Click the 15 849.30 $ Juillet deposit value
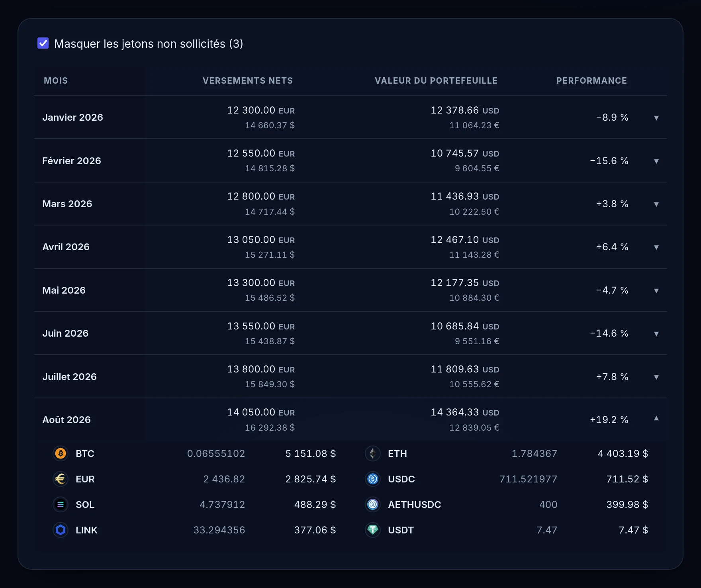 pos(270,384)
